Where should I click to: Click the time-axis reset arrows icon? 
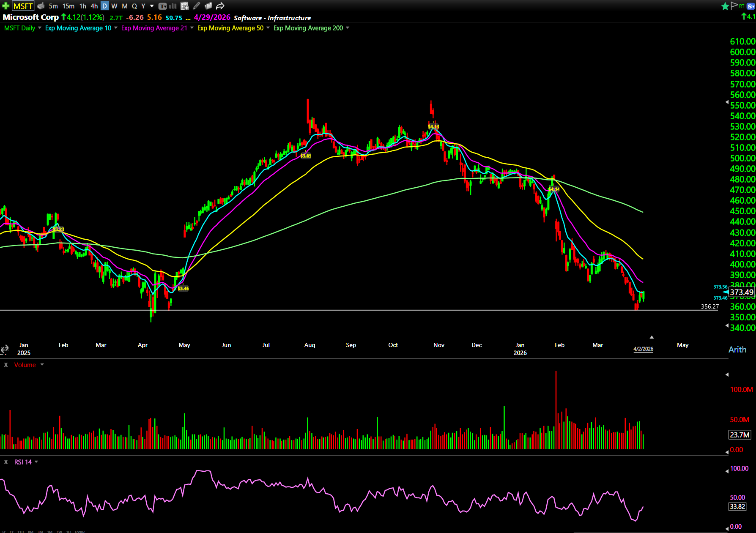5,349
